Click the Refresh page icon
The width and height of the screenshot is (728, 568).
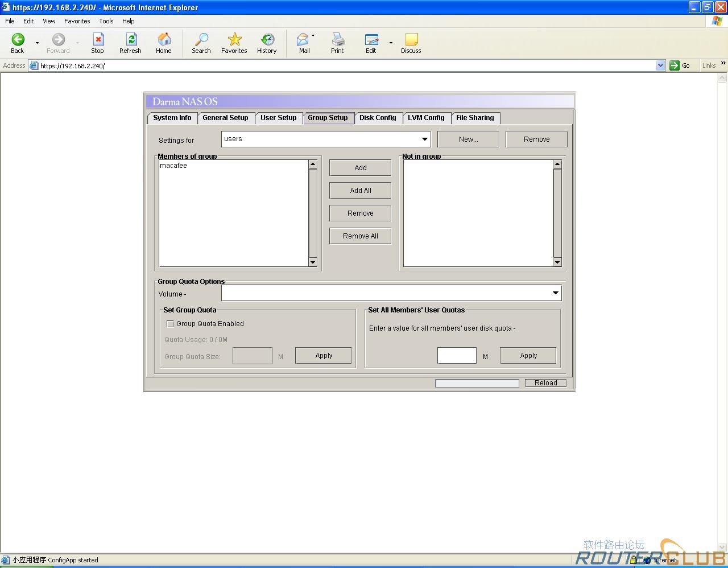(x=131, y=39)
